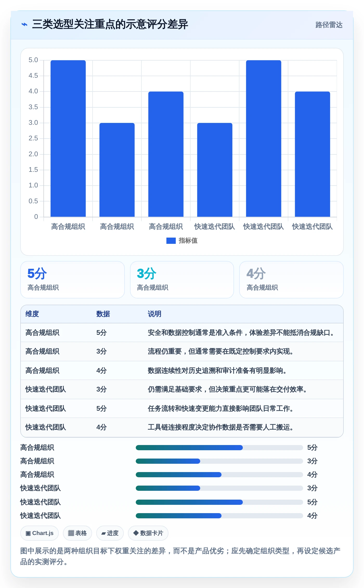Click the 数据 column header
This screenshot has width=364, height=588.
(x=103, y=314)
